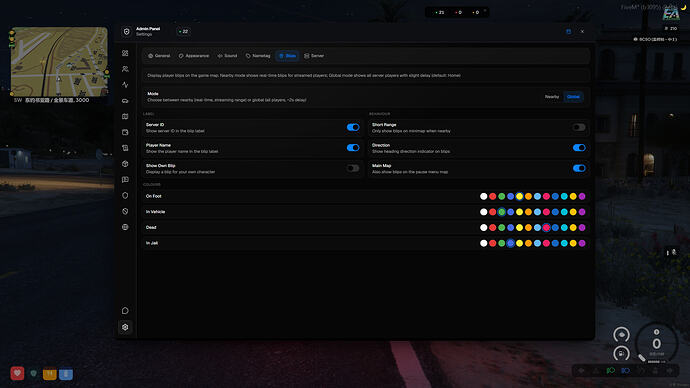
Task: Click the speedometer gauge showing 0
Action: [x=656, y=343]
